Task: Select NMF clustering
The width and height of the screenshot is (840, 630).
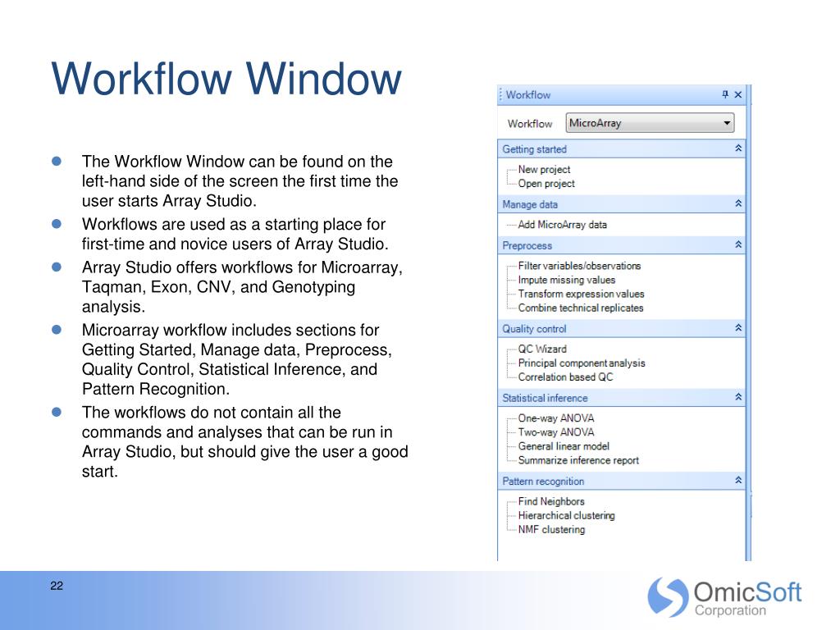Action: point(551,529)
